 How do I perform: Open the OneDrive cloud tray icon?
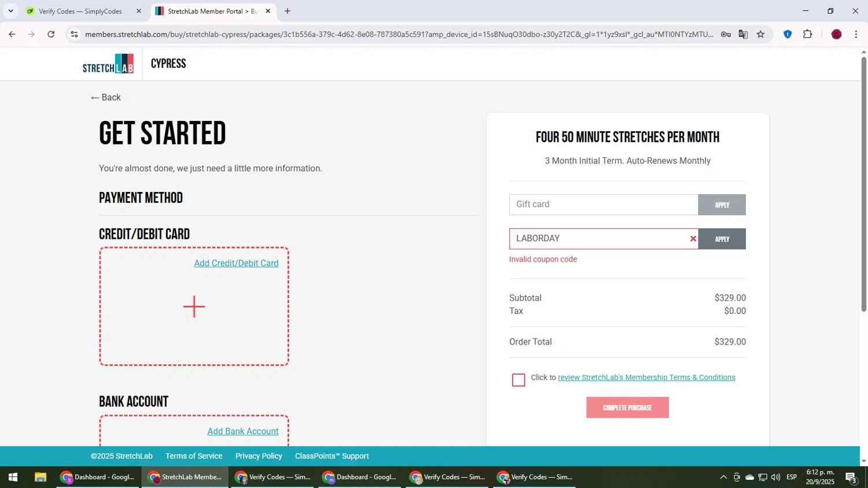click(x=749, y=477)
